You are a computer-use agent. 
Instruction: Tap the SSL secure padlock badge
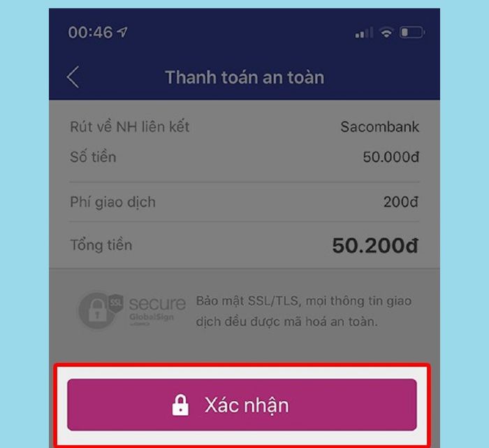click(100, 310)
